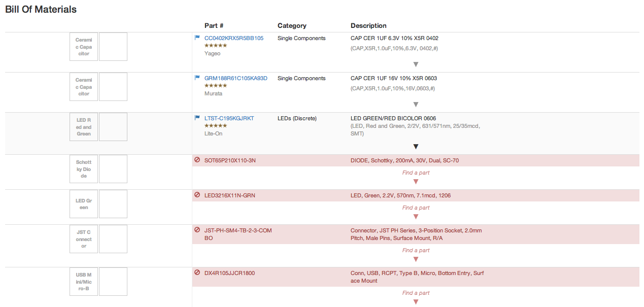Screen dimensions: 644x307
Task: Click the blue flag icon beside CC0402KRX5R5BB105
Action: coord(197,38)
